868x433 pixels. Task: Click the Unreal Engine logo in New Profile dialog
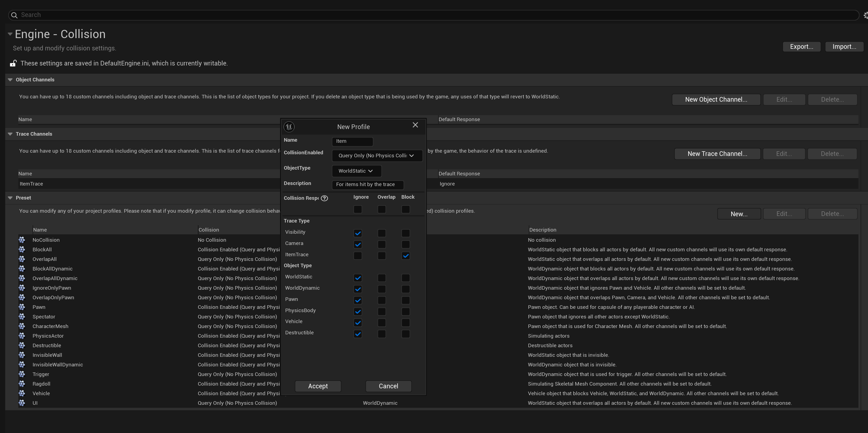tap(289, 127)
